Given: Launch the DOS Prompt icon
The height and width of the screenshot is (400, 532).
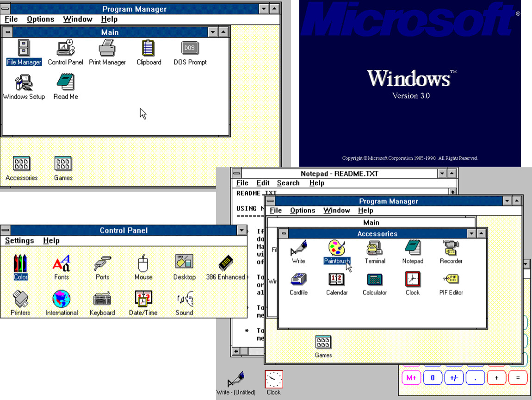Looking at the screenshot, I should coord(190,52).
